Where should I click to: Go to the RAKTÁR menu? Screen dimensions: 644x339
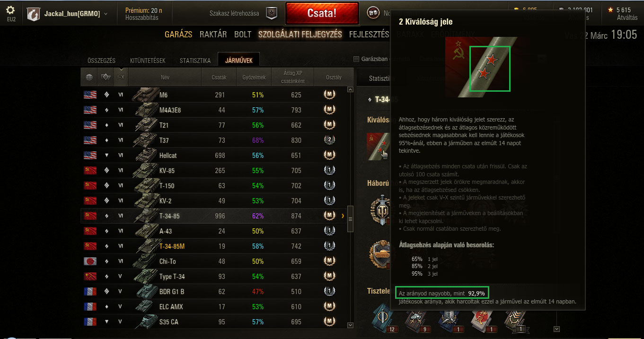pos(213,35)
